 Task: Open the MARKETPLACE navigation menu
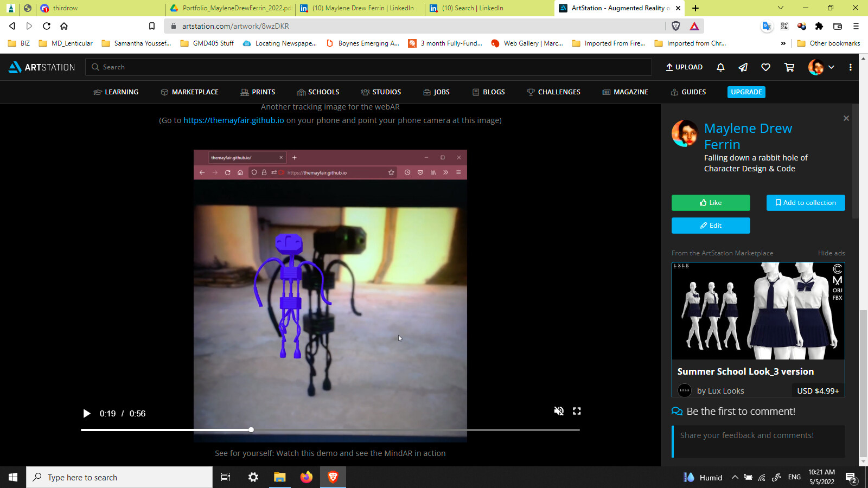(189, 92)
